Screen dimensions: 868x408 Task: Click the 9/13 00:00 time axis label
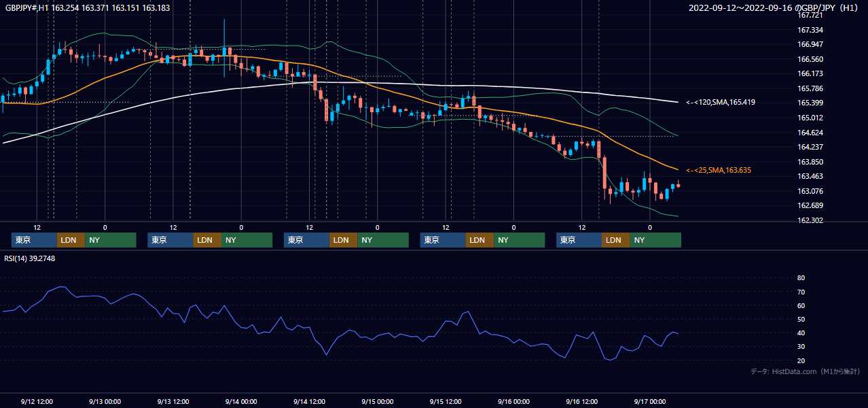[105, 401]
